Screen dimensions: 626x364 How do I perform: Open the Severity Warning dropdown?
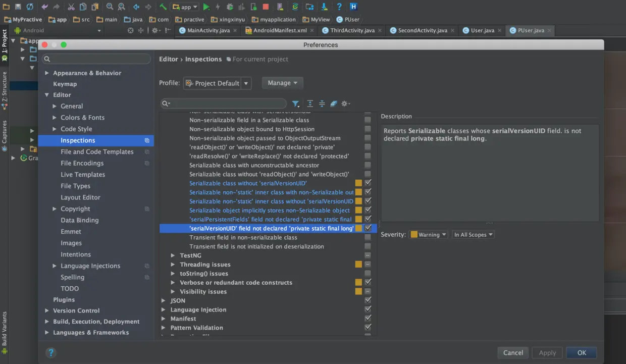tap(429, 235)
